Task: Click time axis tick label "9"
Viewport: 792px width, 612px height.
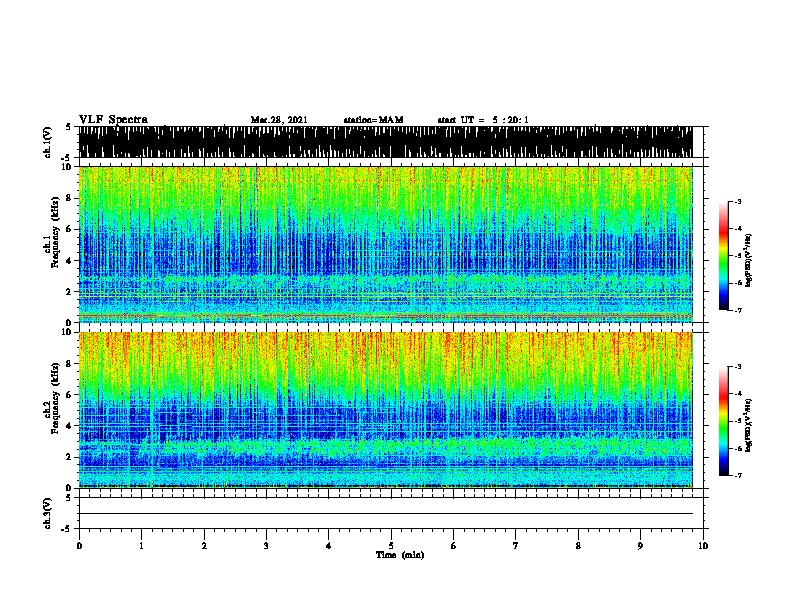Action: click(640, 546)
